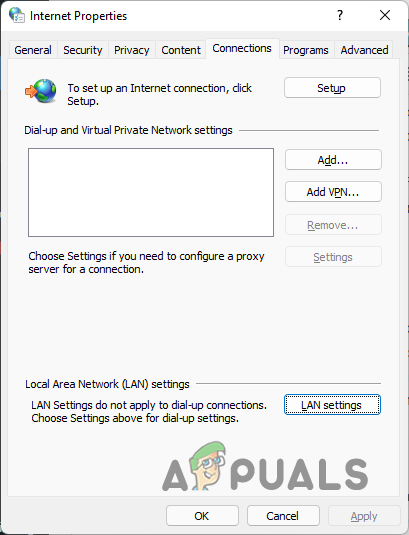
Task: Close the Internet Properties dialog
Action: 385,15
